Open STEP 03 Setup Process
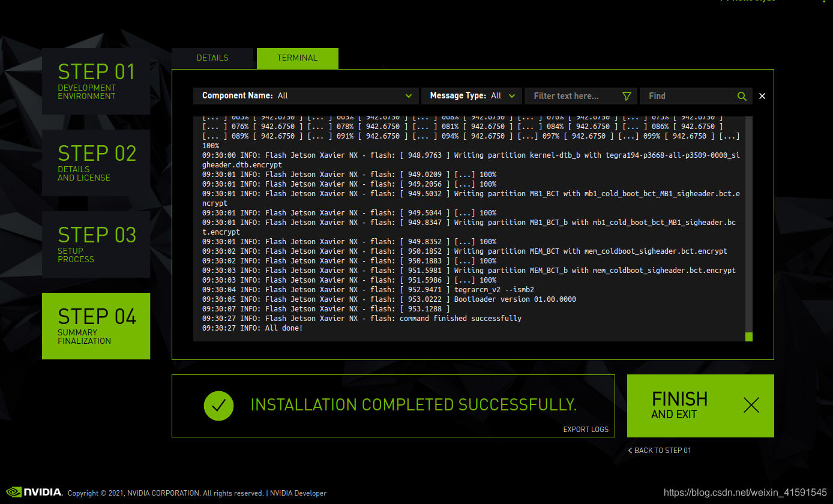The image size is (833, 504). click(96, 244)
